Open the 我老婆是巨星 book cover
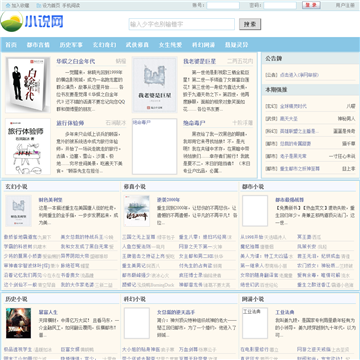Viewport: 360px width, 360px height. click(154, 85)
